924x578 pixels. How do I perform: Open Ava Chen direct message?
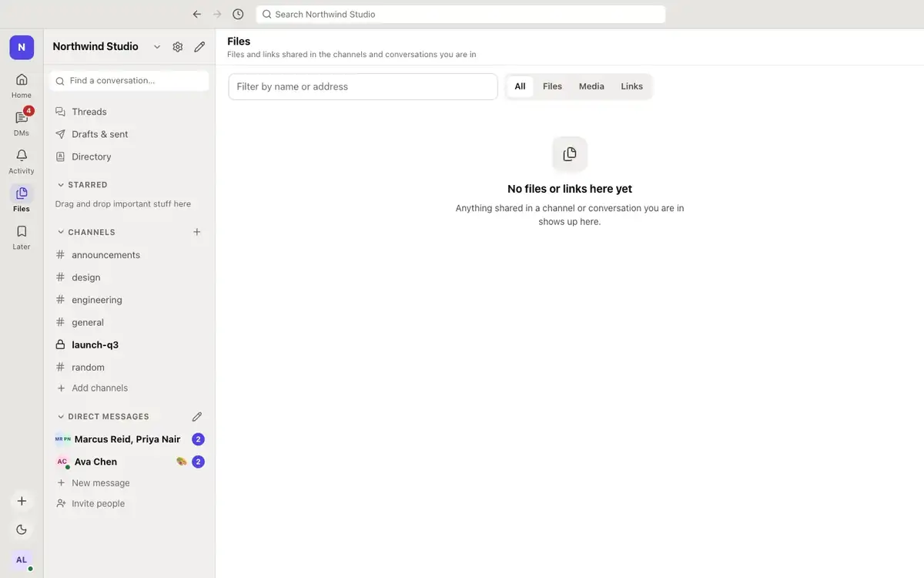point(129,462)
